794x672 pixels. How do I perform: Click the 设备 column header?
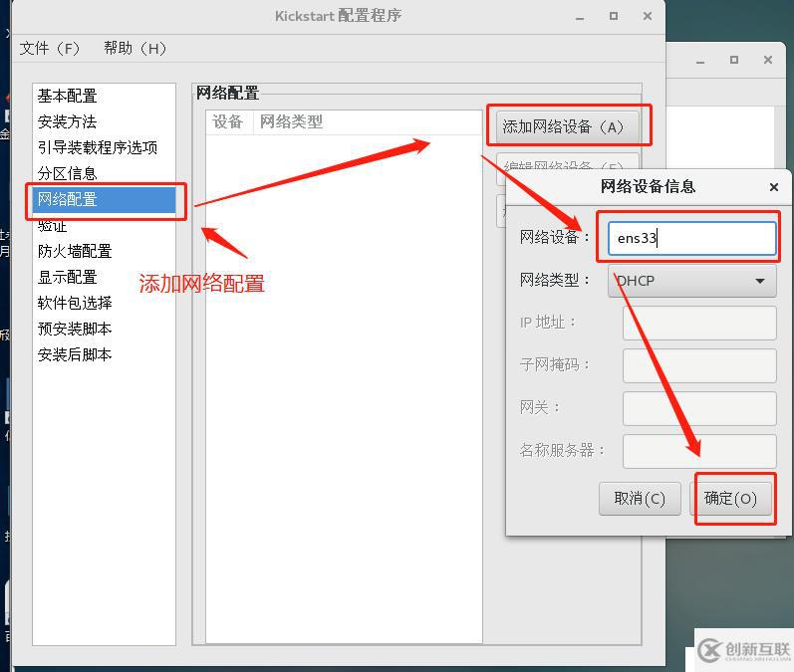coord(228,121)
